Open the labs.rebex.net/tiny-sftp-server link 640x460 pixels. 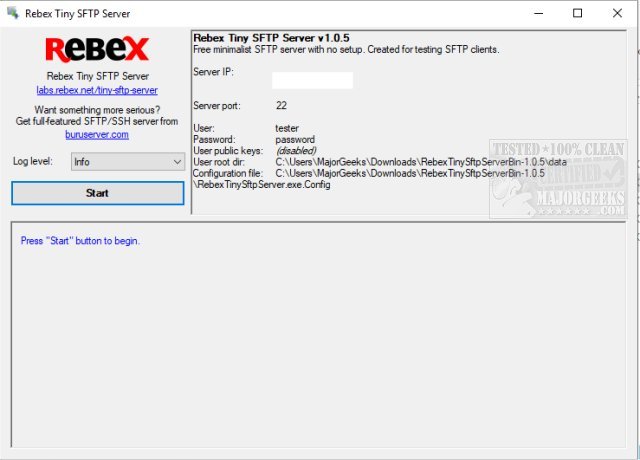click(97, 90)
